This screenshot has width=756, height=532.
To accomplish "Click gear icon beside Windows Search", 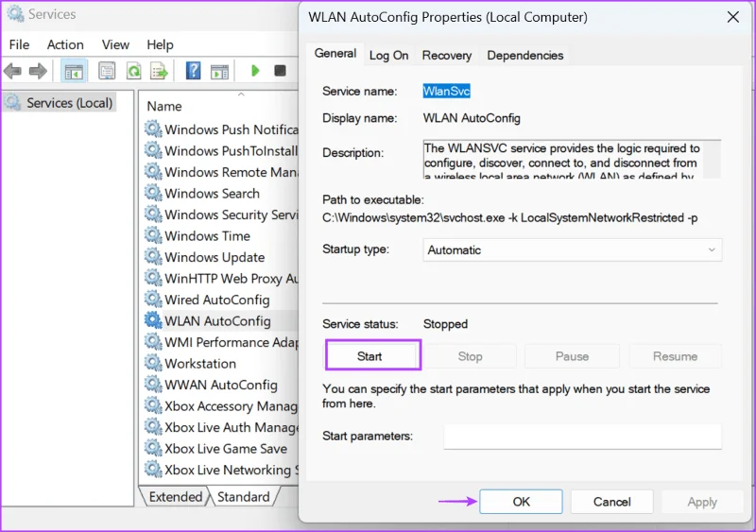I will point(153,193).
